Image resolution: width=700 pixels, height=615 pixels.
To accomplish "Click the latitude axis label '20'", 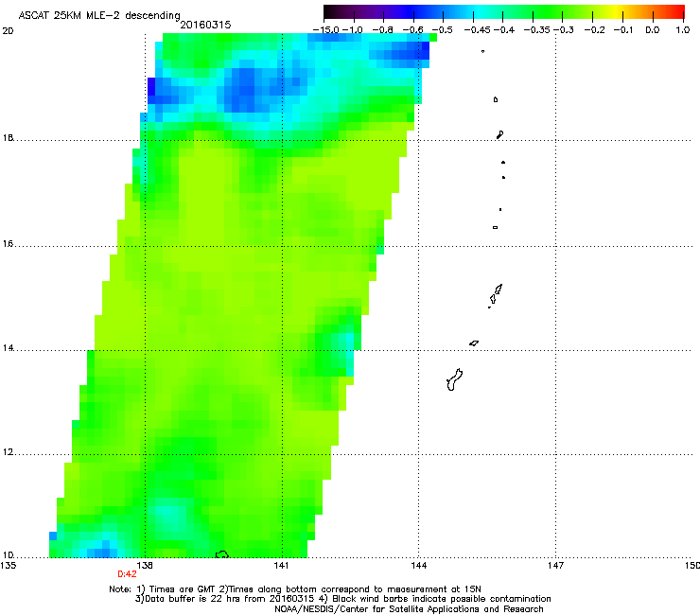I will tap(8, 31).
